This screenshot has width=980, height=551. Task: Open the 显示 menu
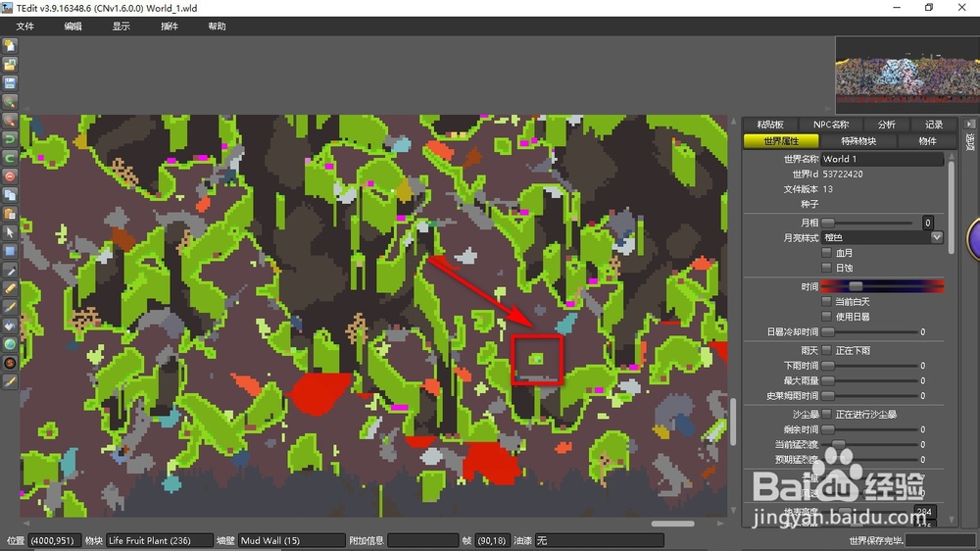(x=122, y=26)
